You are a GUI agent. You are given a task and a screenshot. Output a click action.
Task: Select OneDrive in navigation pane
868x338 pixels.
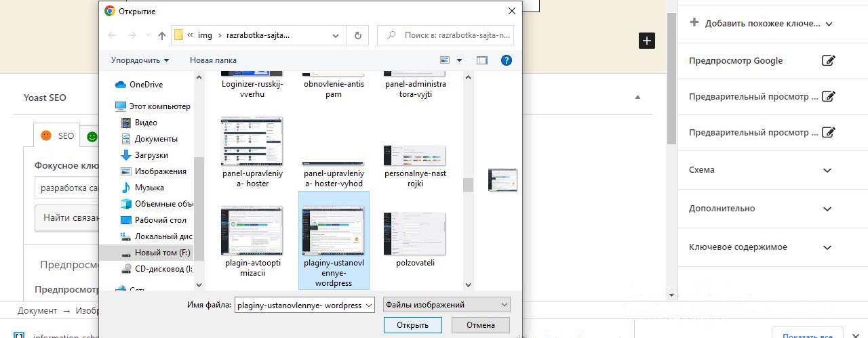coord(145,85)
